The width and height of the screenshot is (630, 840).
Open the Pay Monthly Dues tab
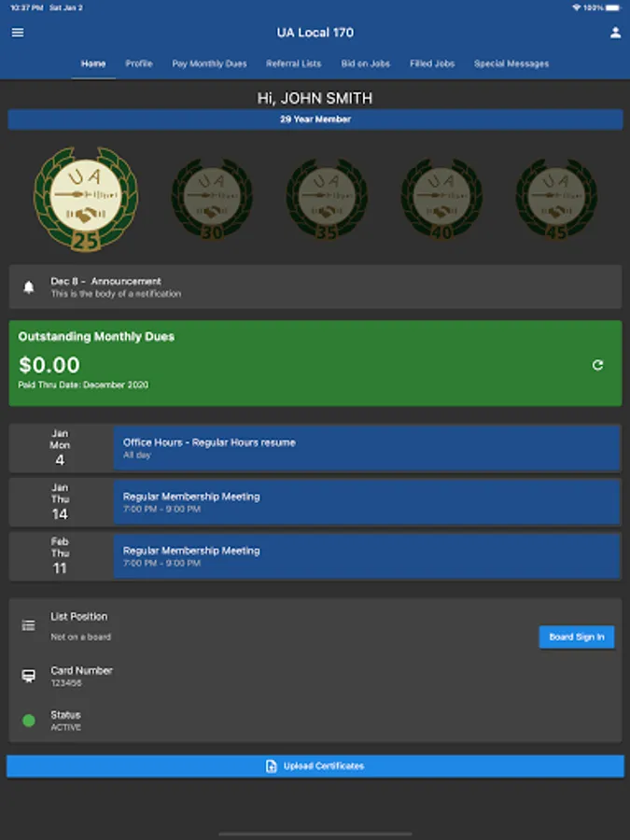(x=209, y=63)
